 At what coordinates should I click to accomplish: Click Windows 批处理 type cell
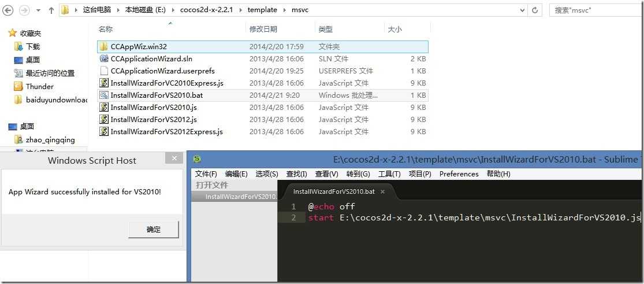click(x=348, y=95)
